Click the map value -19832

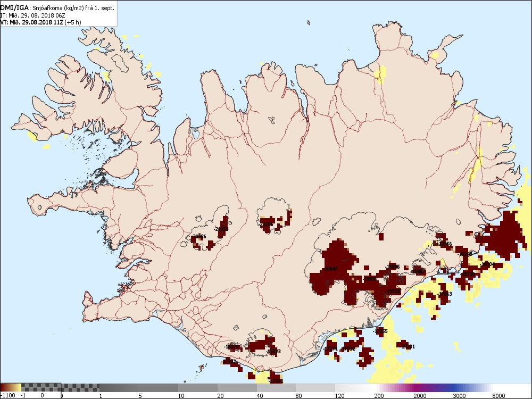(370, 279)
